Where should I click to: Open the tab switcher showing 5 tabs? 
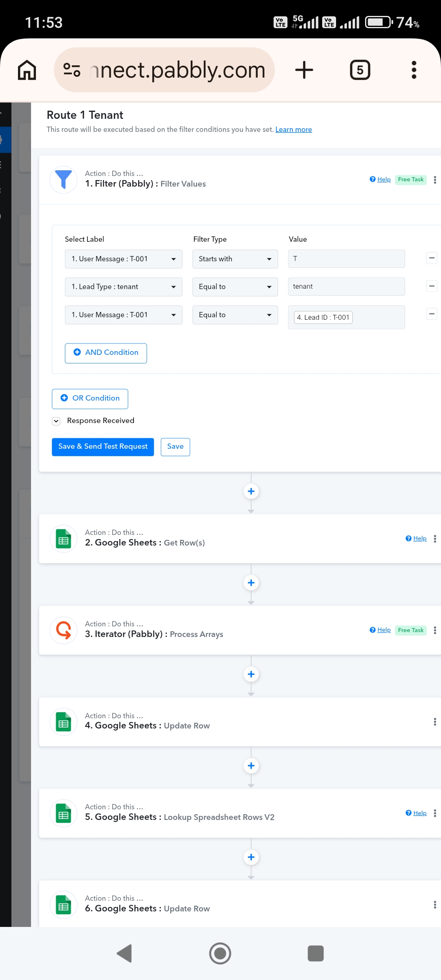pos(360,70)
